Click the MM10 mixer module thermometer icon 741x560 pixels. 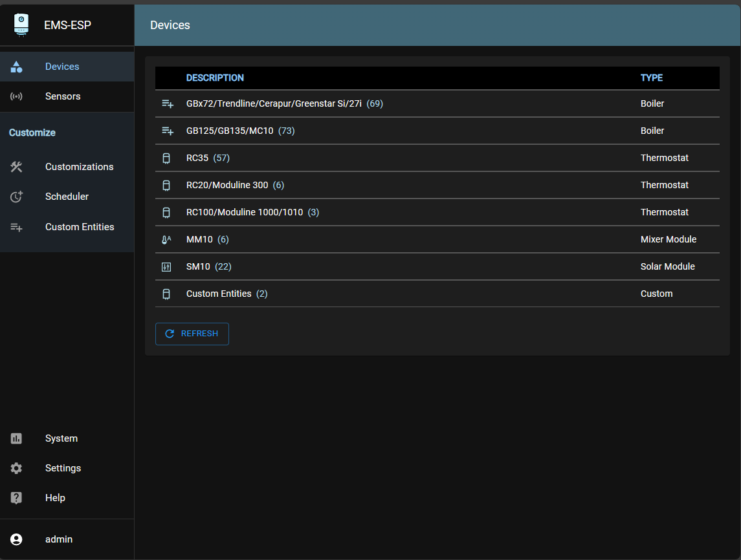point(166,239)
